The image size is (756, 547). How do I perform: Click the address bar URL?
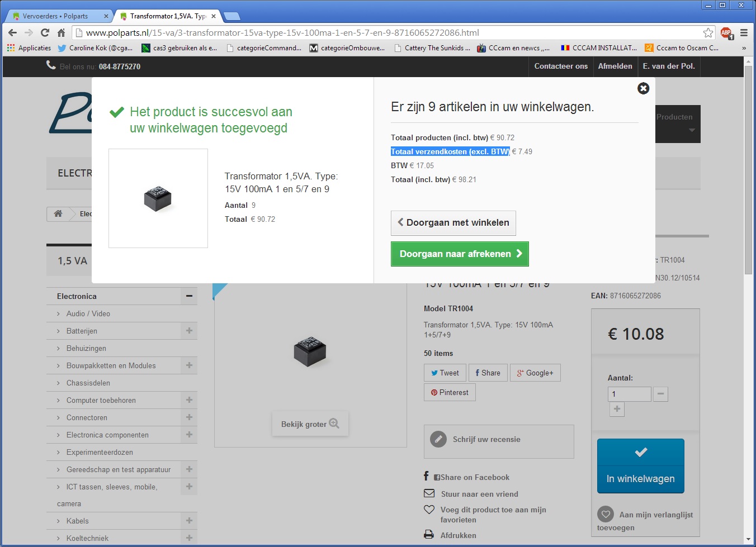click(x=282, y=33)
